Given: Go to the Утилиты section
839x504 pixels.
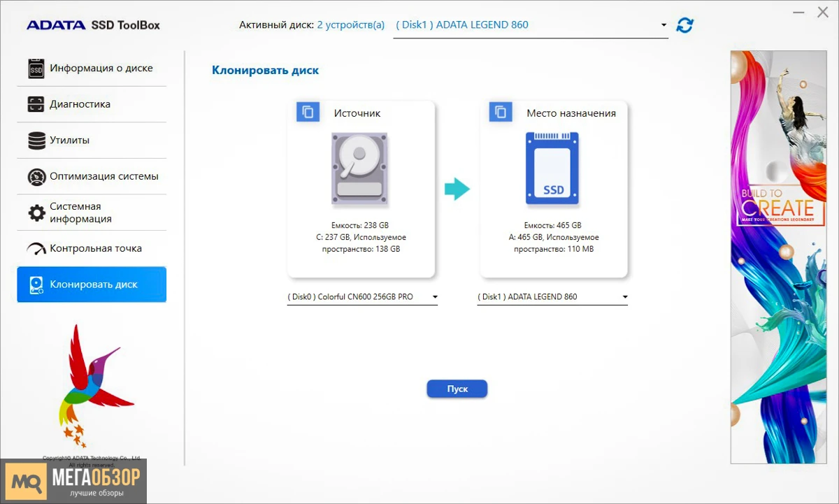Looking at the screenshot, I should [x=92, y=141].
